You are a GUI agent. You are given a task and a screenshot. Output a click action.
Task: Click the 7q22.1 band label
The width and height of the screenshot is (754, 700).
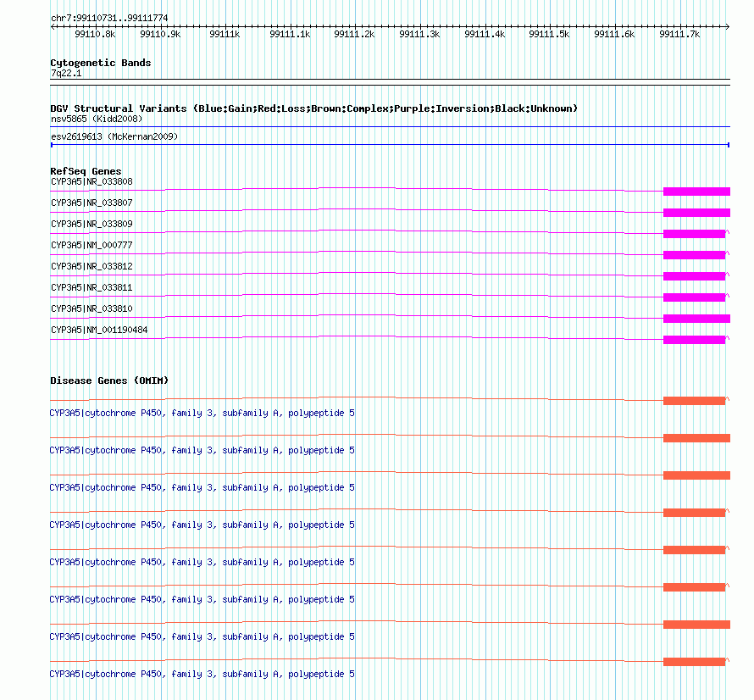click(x=66, y=73)
